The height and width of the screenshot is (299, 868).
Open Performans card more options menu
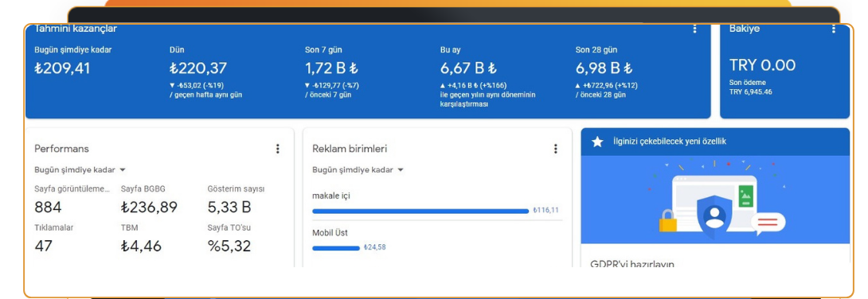pos(277,149)
